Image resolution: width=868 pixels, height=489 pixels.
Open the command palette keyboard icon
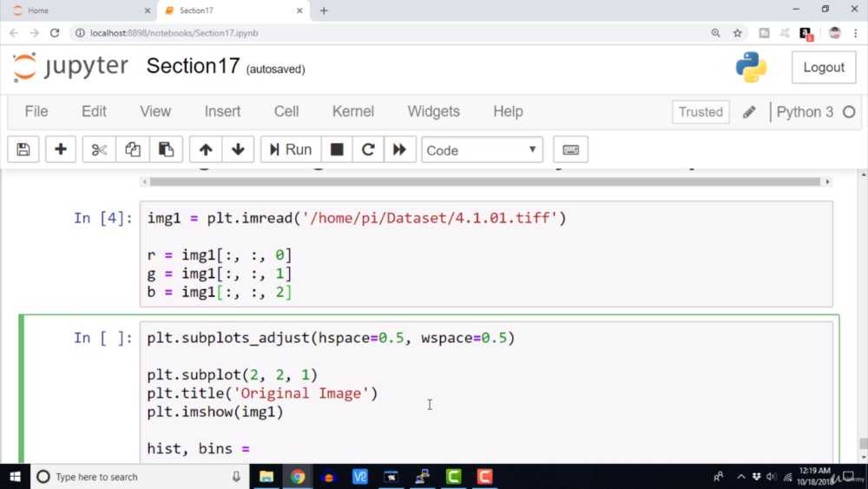[x=570, y=149]
